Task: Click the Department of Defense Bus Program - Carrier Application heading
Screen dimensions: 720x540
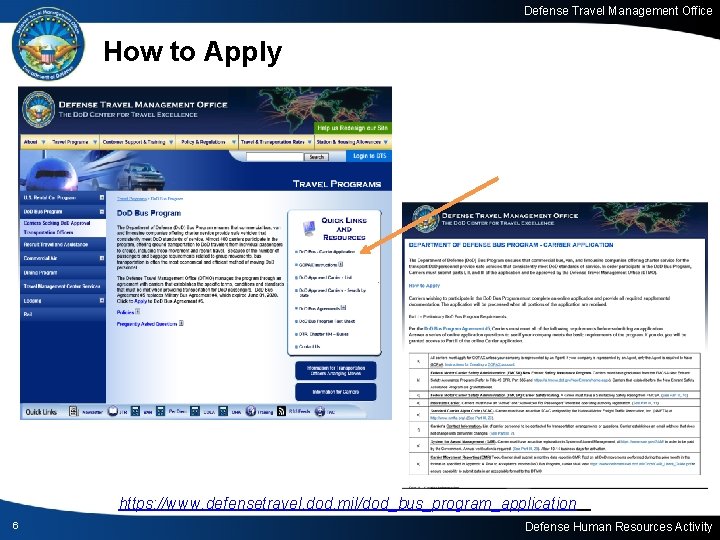Action: coord(511,245)
